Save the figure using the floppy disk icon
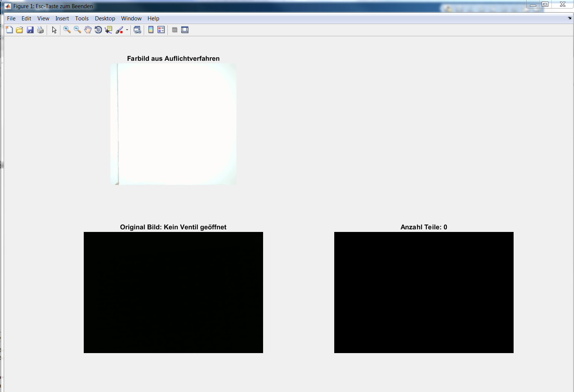 (x=30, y=30)
